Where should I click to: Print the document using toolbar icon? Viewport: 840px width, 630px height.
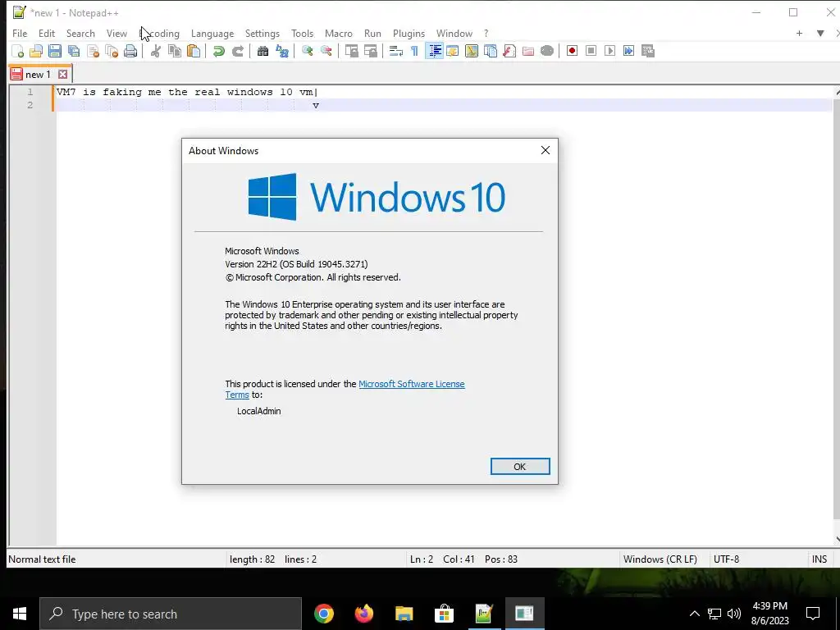click(x=130, y=51)
